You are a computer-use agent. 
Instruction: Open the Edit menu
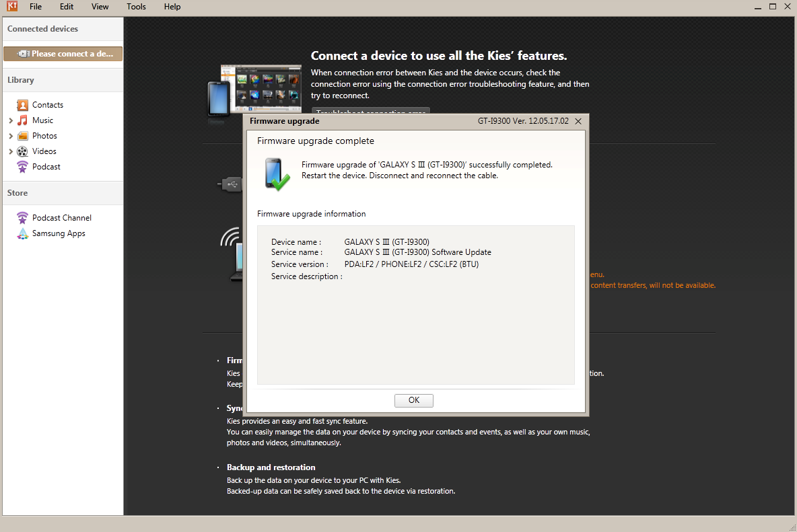coord(67,7)
